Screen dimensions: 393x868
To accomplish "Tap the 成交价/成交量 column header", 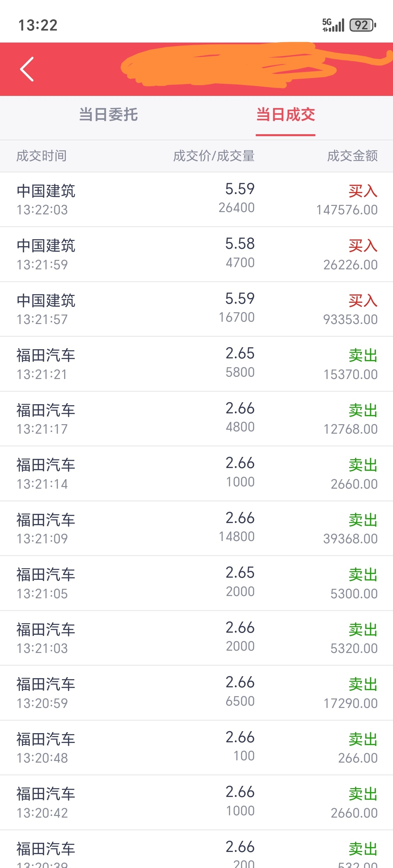I will pyautogui.click(x=214, y=156).
